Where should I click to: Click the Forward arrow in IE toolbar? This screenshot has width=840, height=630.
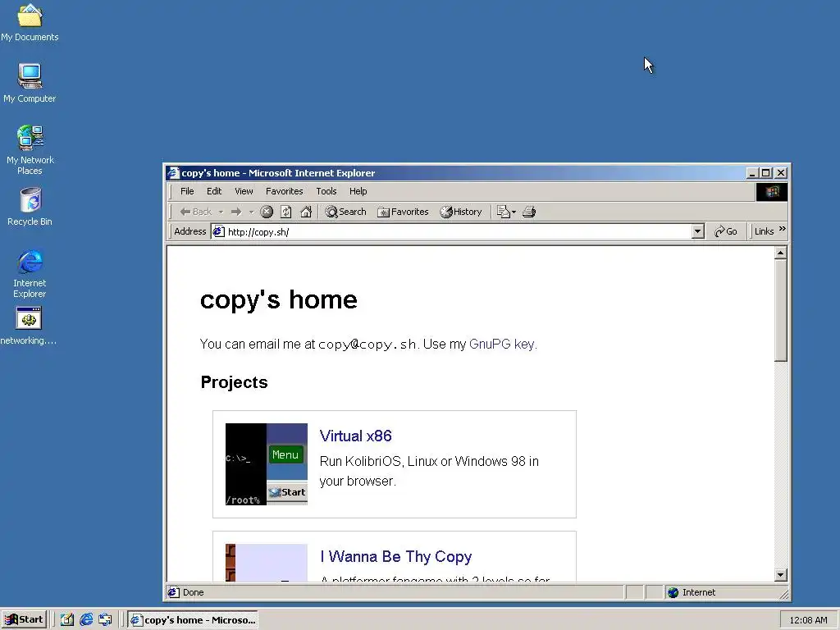236,212
